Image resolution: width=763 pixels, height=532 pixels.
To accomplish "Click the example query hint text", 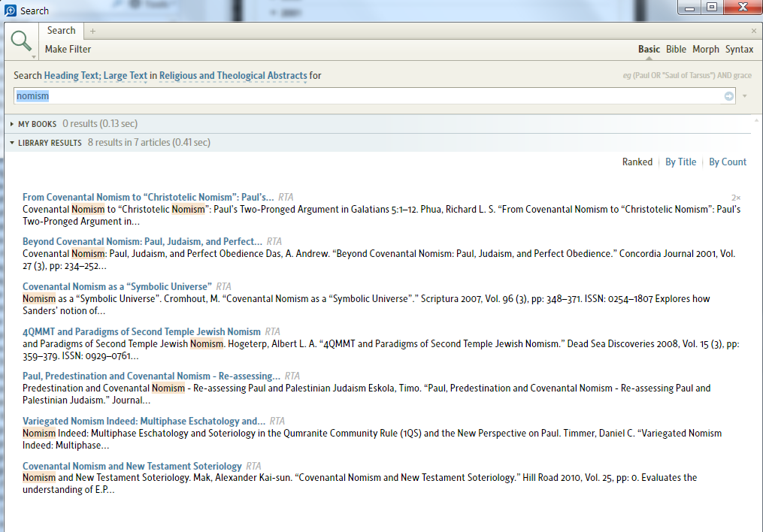I will (687, 75).
